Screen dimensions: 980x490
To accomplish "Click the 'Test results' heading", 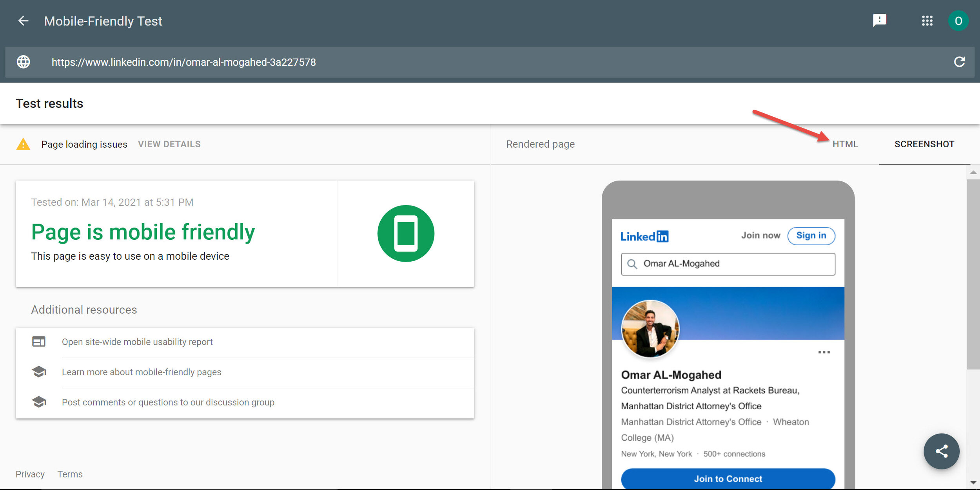I will (49, 103).
